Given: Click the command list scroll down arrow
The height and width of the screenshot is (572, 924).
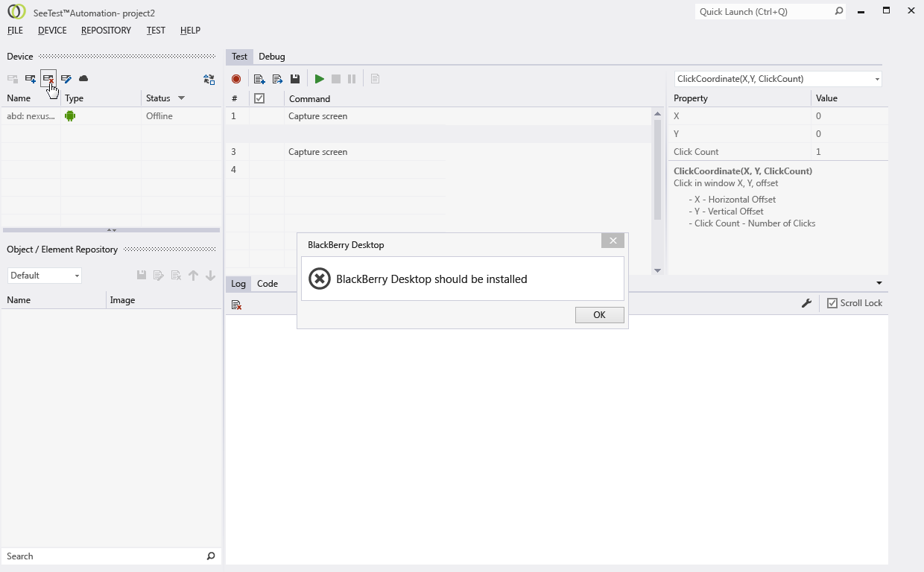Looking at the screenshot, I should coord(657,270).
